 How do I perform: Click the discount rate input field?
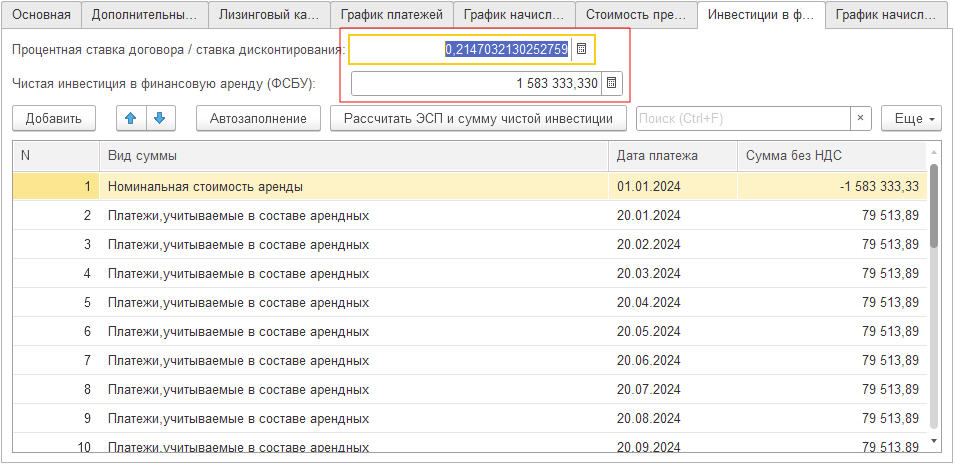tap(460, 49)
